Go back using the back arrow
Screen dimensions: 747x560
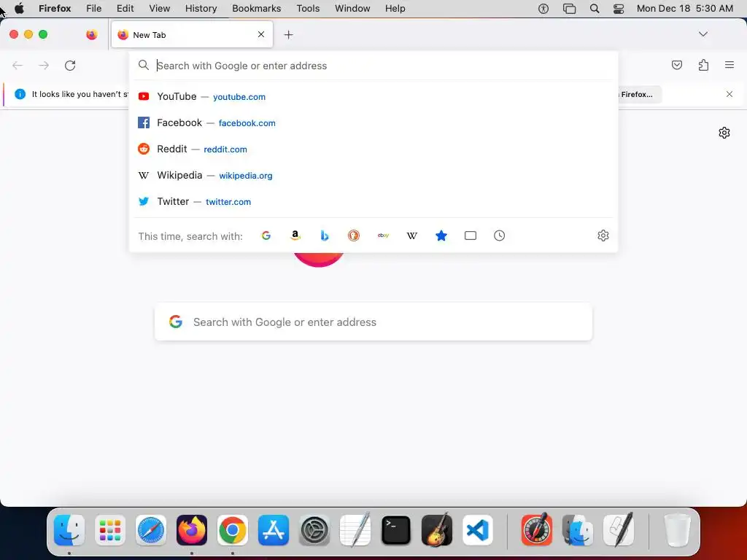[18, 65]
